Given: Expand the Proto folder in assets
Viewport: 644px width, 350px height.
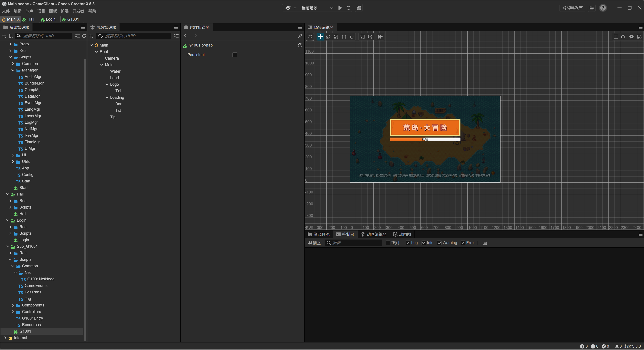Looking at the screenshot, I should (10, 44).
